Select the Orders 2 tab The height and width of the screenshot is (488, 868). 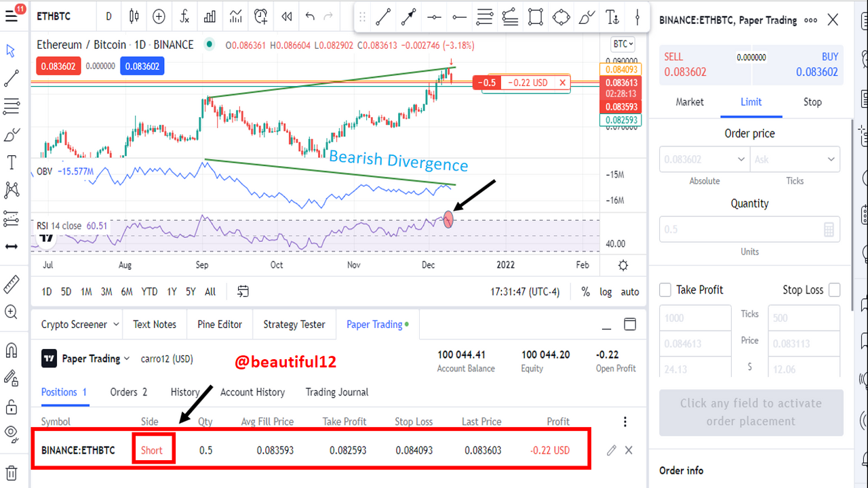(129, 392)
